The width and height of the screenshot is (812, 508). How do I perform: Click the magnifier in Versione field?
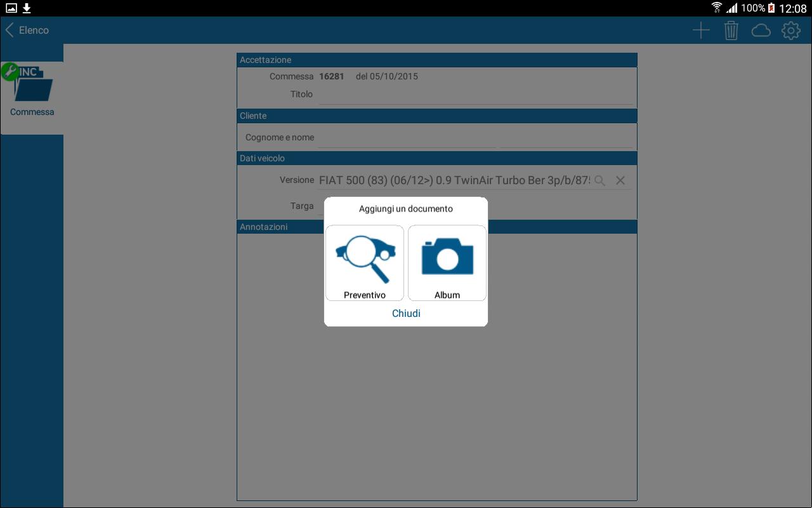[599, 180]
